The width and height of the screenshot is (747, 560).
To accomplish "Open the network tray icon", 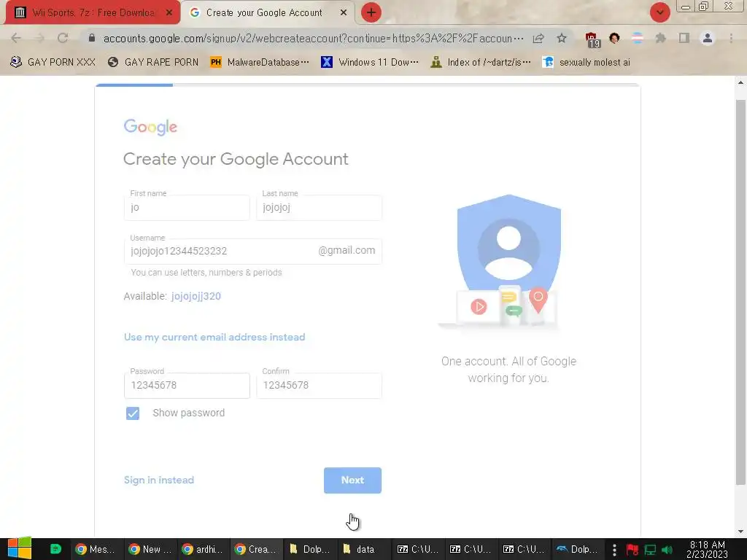I will point(650,550).
